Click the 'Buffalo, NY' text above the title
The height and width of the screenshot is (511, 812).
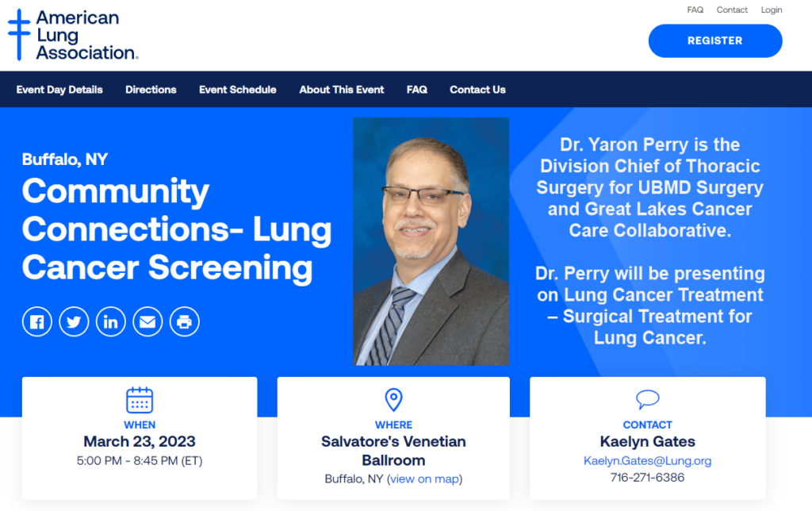pyautogui.click(x=65, y=159)
